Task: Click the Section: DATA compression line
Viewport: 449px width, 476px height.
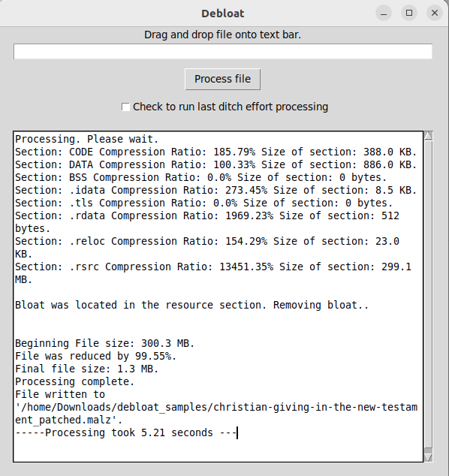Action: [216, 164]
